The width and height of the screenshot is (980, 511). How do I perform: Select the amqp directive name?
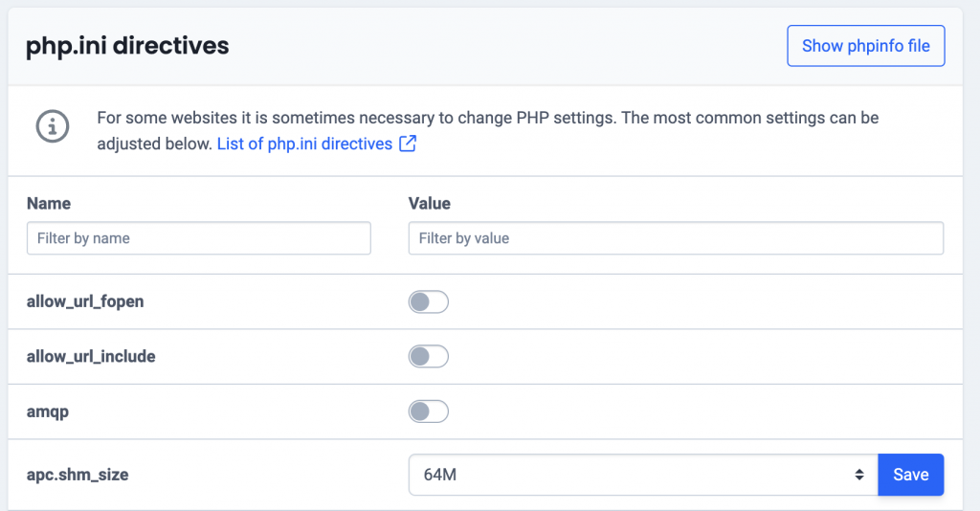point(48,412)
